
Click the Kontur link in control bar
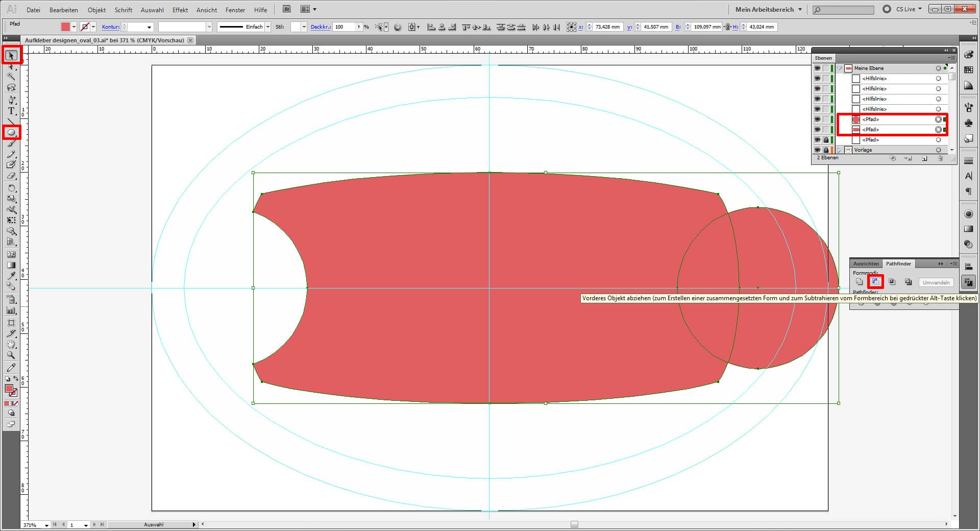[110, 27]
